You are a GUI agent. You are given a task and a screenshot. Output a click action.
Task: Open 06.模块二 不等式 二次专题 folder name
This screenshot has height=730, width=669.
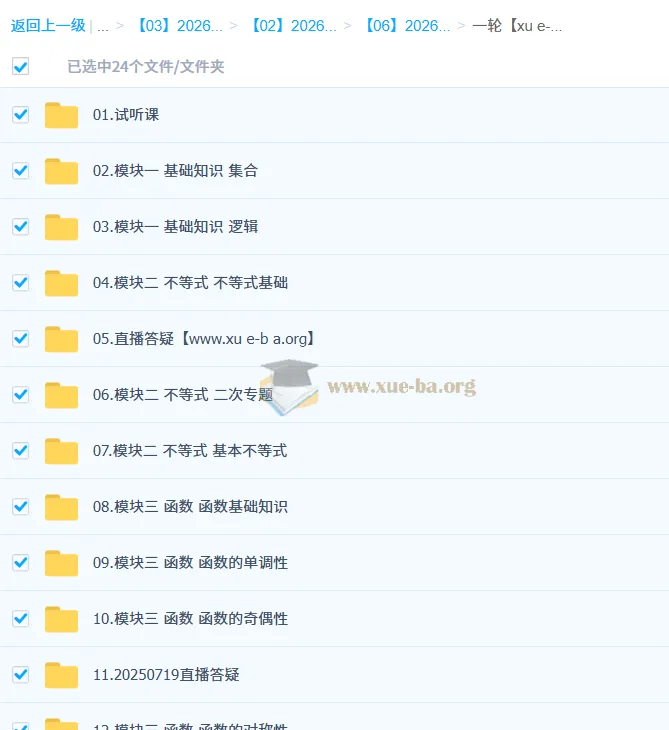click(183, 395)
